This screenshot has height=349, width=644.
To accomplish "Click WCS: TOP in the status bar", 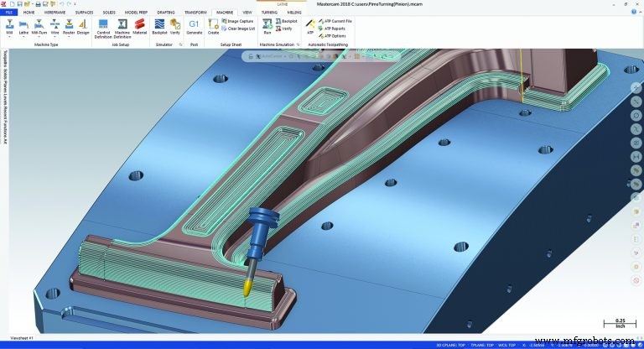I will pos(507,346).
